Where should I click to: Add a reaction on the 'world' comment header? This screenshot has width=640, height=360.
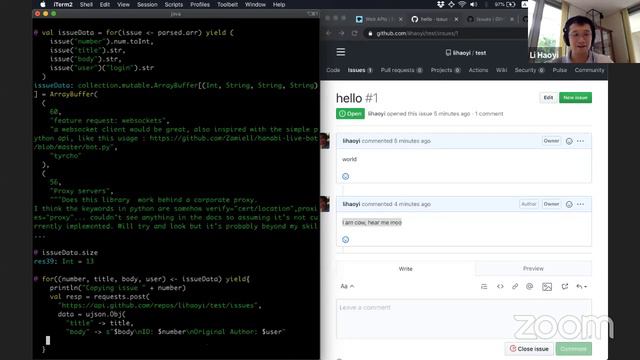[x=569, y=141]
